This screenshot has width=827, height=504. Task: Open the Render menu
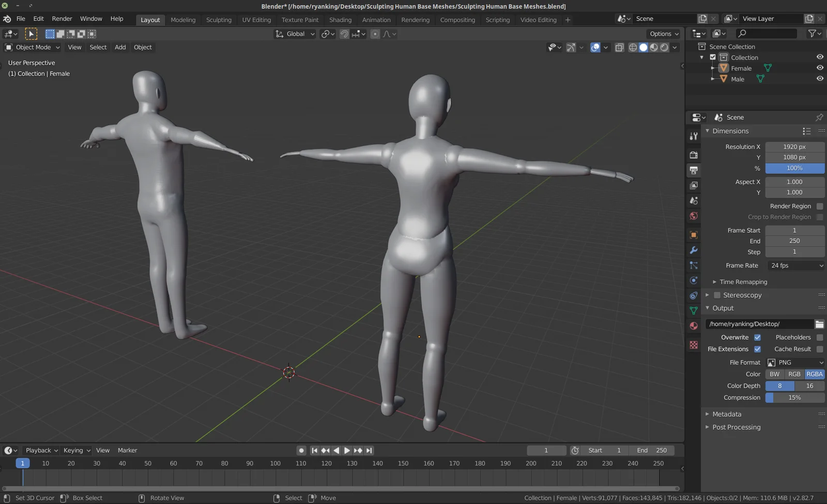pyautogui.click(x=62, y=19)
